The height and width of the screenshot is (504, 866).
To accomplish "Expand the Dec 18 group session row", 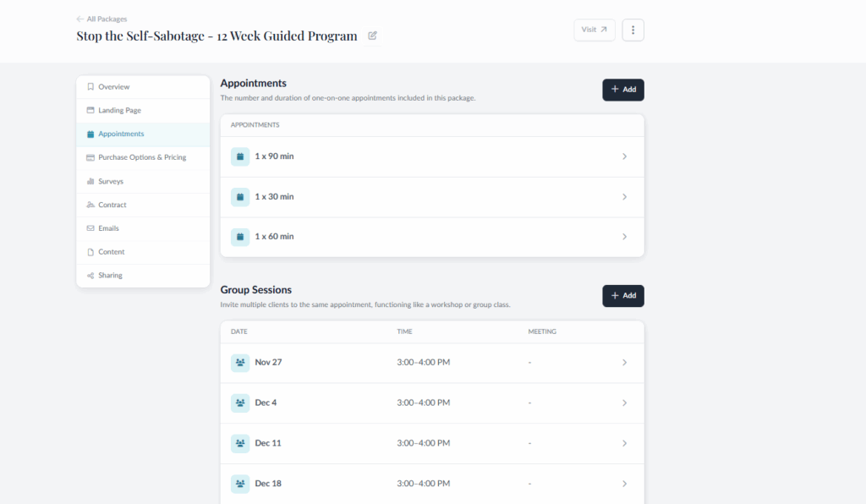I will (624, 483).
